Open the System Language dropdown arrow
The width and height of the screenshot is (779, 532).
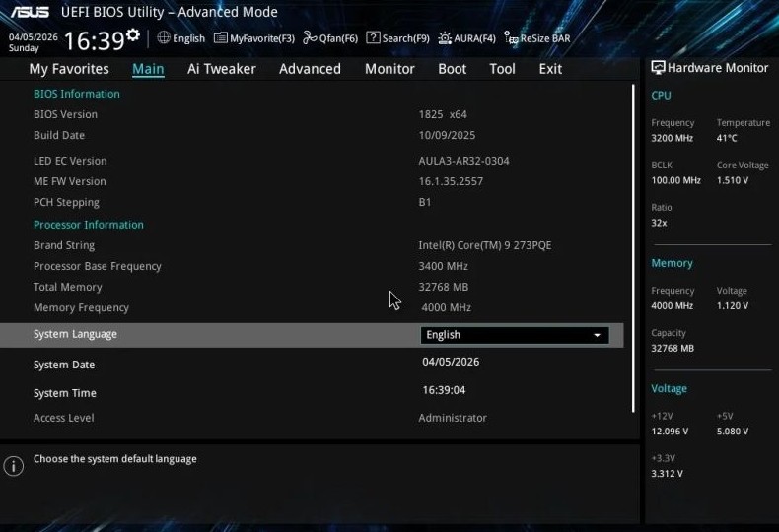coord(598,336)
